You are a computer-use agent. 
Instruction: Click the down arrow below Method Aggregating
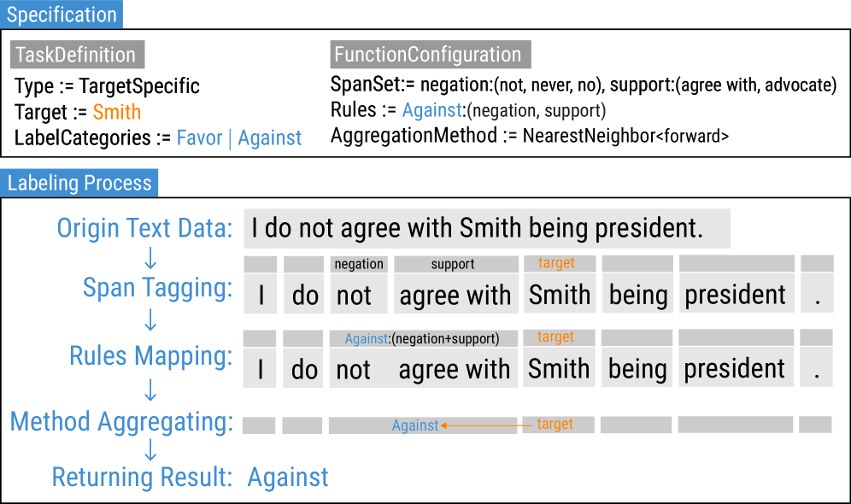[150, 449]
